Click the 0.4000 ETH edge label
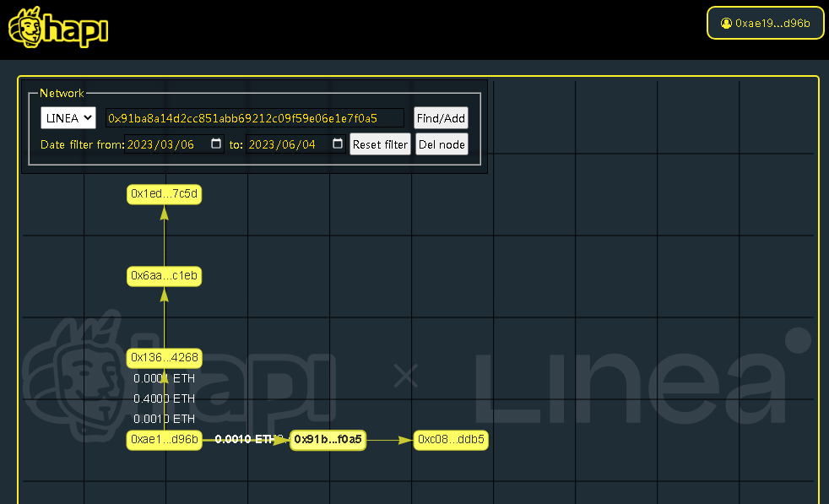The height and width of the screenshot is (504, 829). pyautogui.click(x=164, y=398)
